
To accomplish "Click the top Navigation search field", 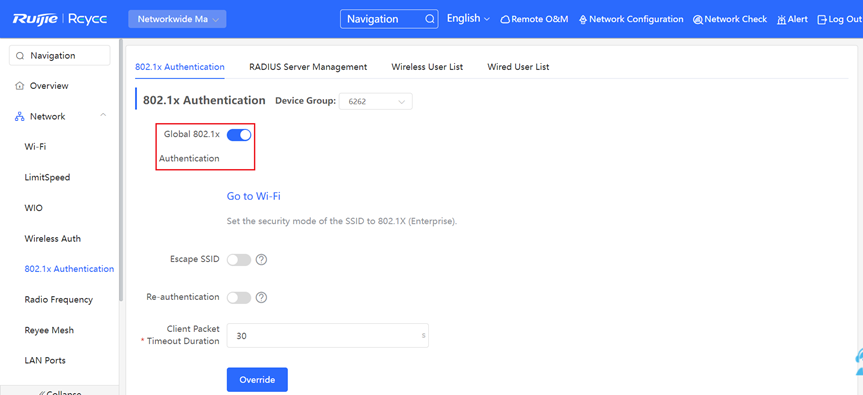I will click(390, 19).
